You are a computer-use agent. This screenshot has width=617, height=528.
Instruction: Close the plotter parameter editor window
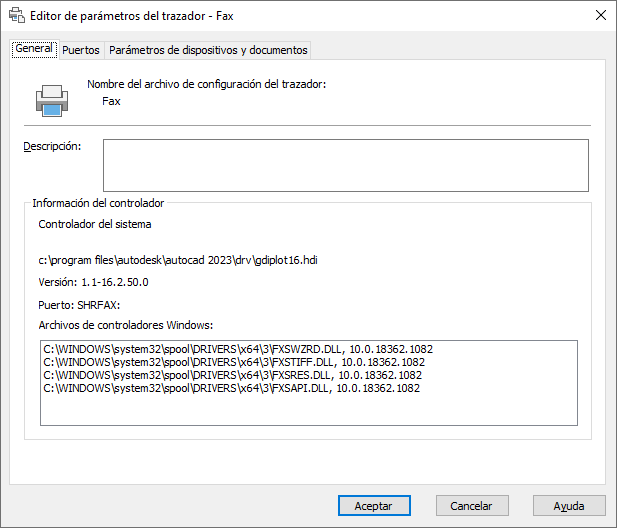599,16
